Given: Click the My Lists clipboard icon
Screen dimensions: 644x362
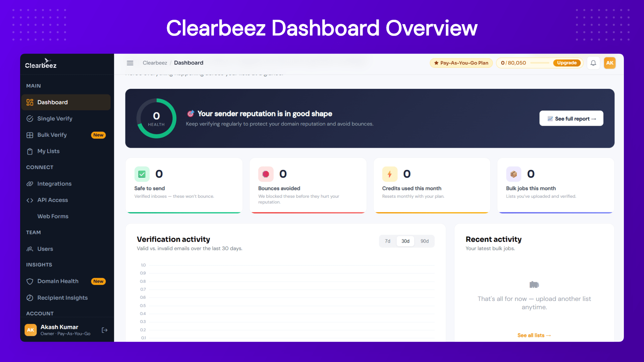Looking at the screenshot, I should [x=30, y=152].
